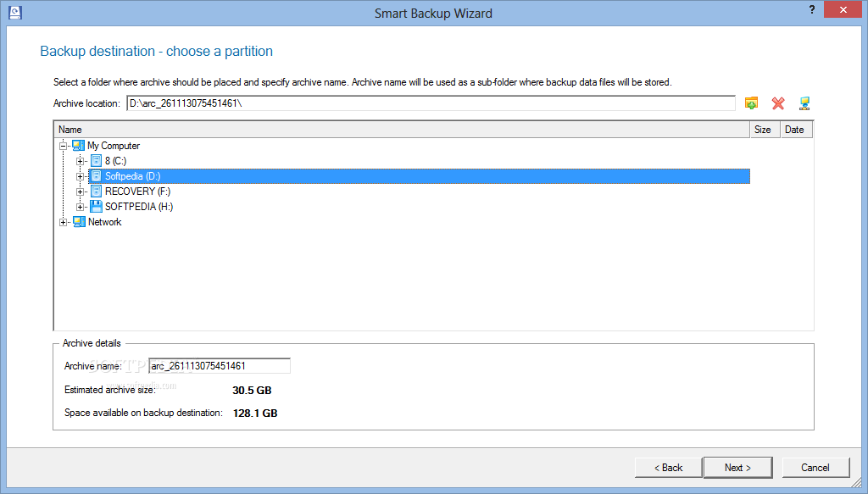Click the 'Archive details' group label

(92, 343)
